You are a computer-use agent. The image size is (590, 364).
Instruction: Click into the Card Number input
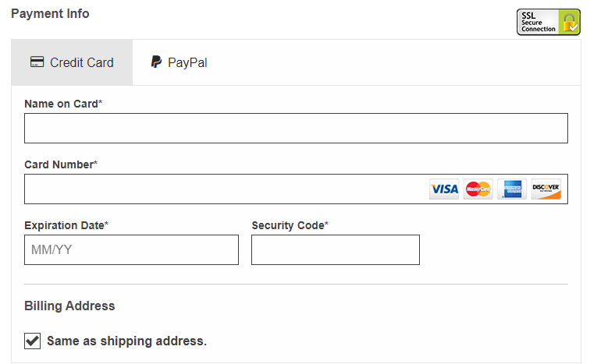(x=222, y=189)
